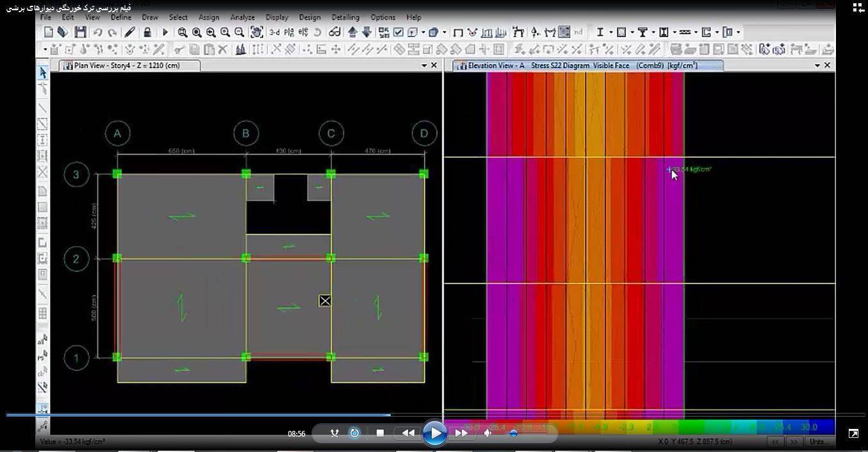
Task: Switch to the Plan View - Story4 tab
Action: click(x=127, y=65)
